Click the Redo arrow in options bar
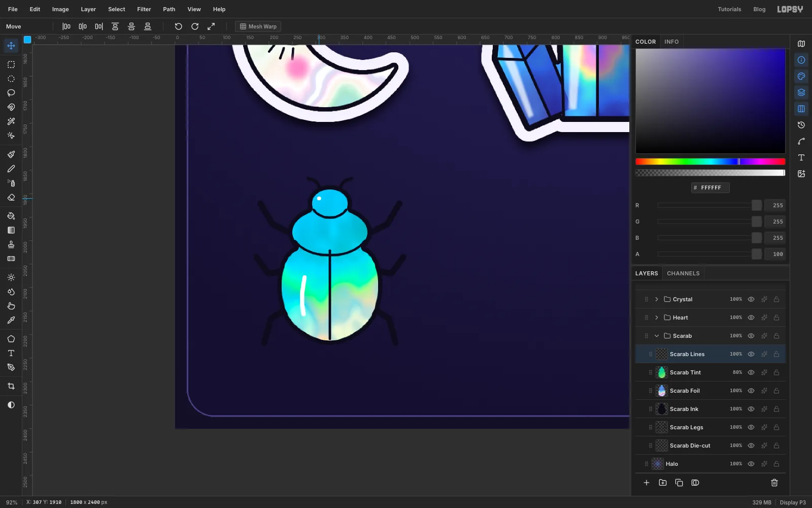 195,26
